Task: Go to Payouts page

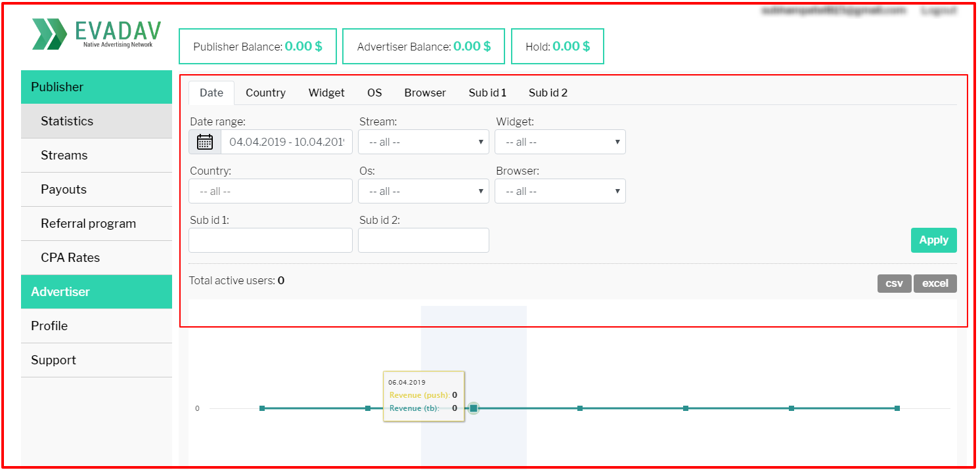Action: 64,190
